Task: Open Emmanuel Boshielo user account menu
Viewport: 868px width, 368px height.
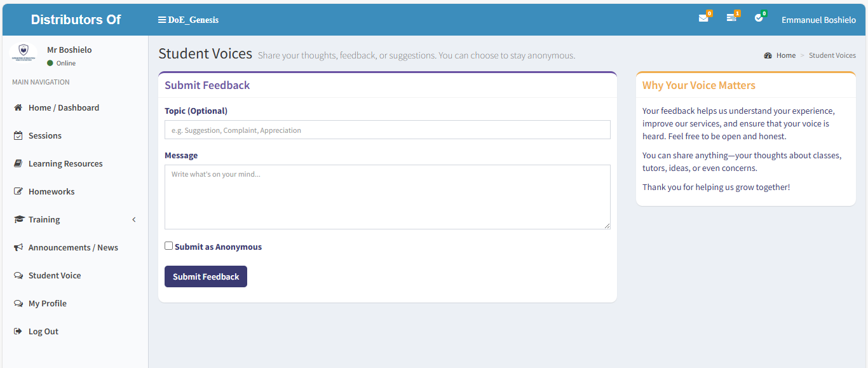Action: [818, 20]
